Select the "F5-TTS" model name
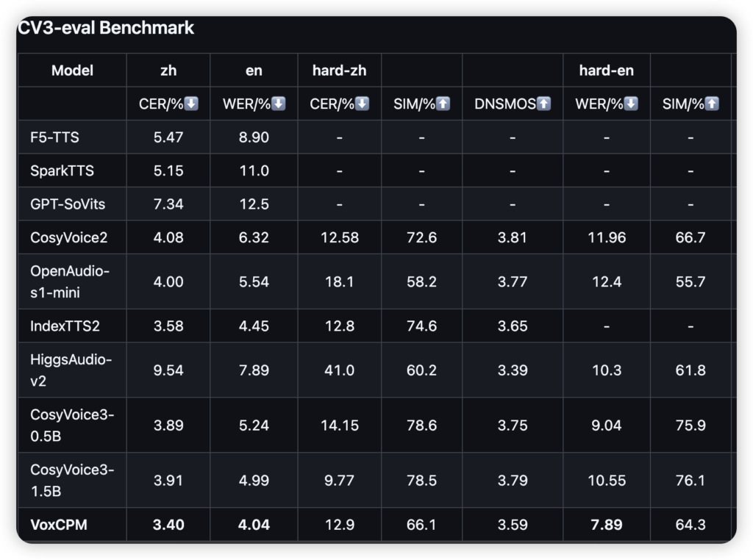The height and width of the screenshot is (560, 753). (54, 137)
